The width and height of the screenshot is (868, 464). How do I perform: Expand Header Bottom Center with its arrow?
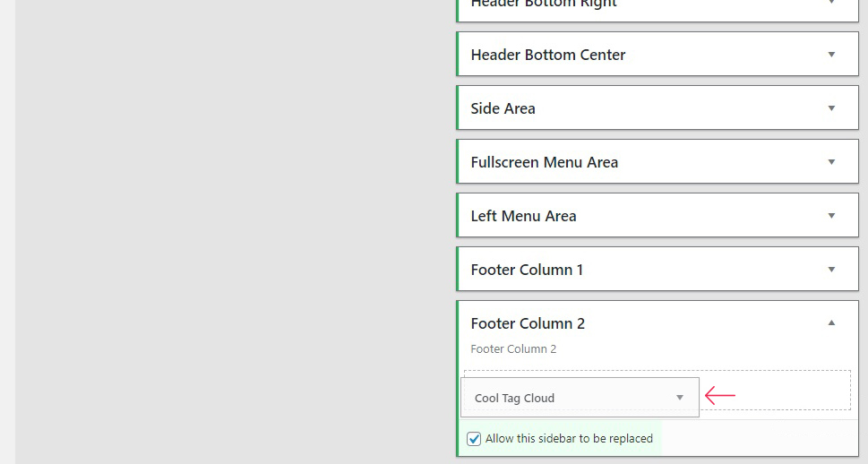coord(831,55)
